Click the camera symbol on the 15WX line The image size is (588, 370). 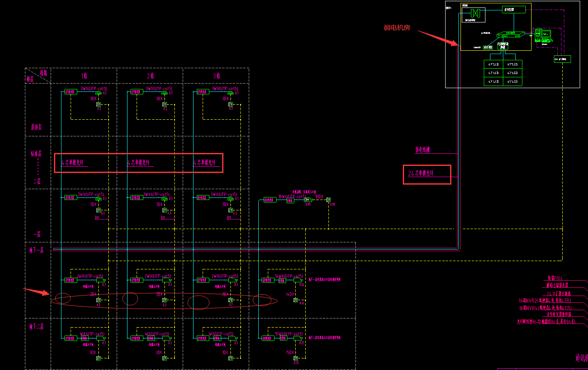click(x=298, y=338)
